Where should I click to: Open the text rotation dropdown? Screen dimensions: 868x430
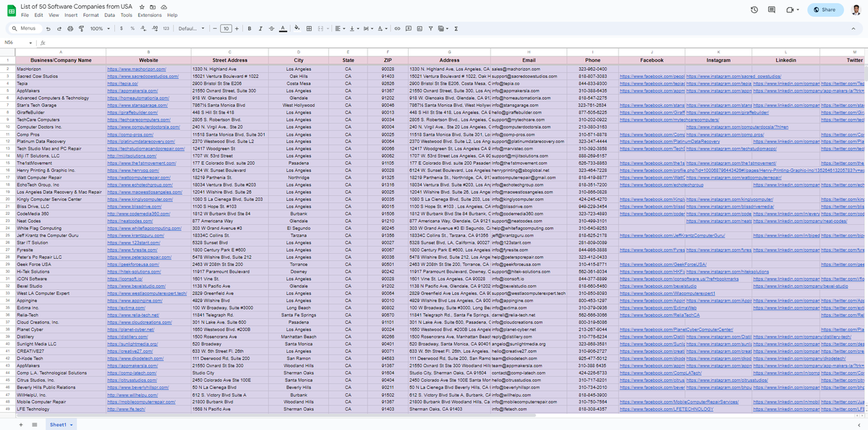383,28
